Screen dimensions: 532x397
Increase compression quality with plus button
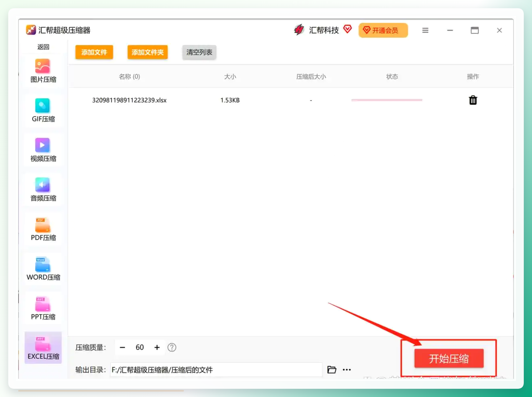point(157,348)
